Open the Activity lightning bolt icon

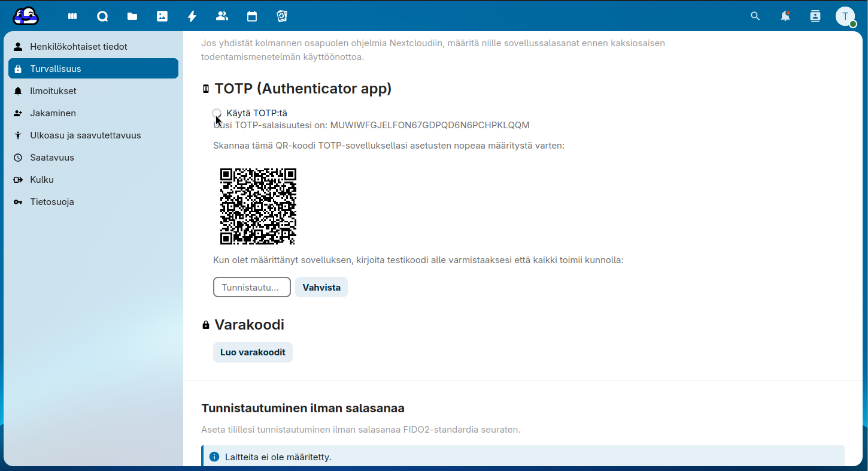pos(192,16)
